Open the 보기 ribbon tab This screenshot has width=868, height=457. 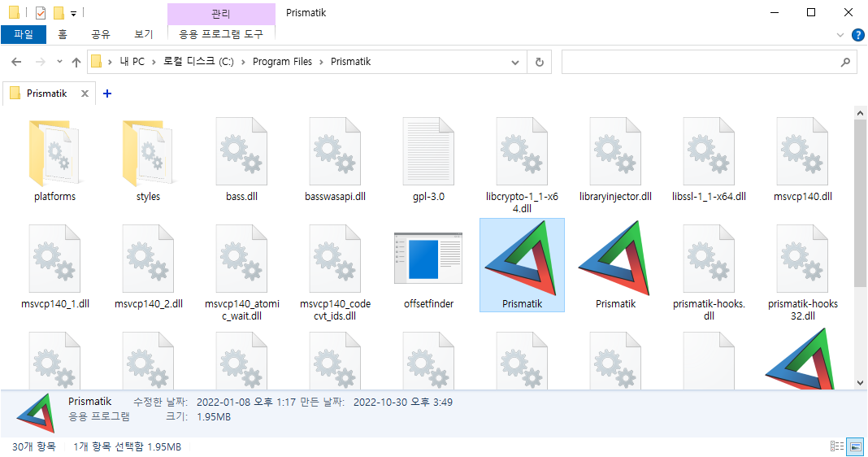[143, 34]
